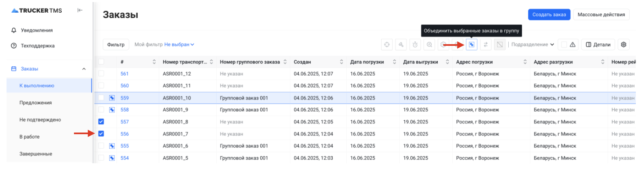Click group icon in row 554
Viewport: 644px width, 171px height.
[112, 158]
